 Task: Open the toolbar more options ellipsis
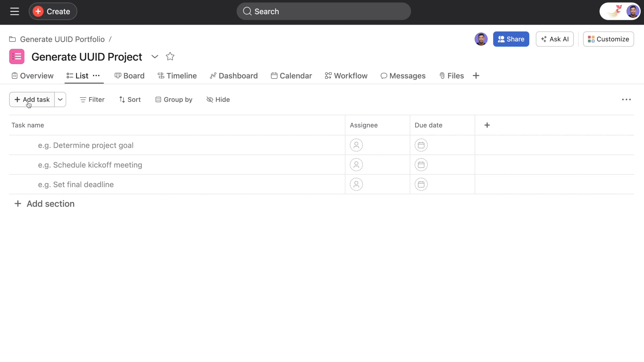pos(626,100)
